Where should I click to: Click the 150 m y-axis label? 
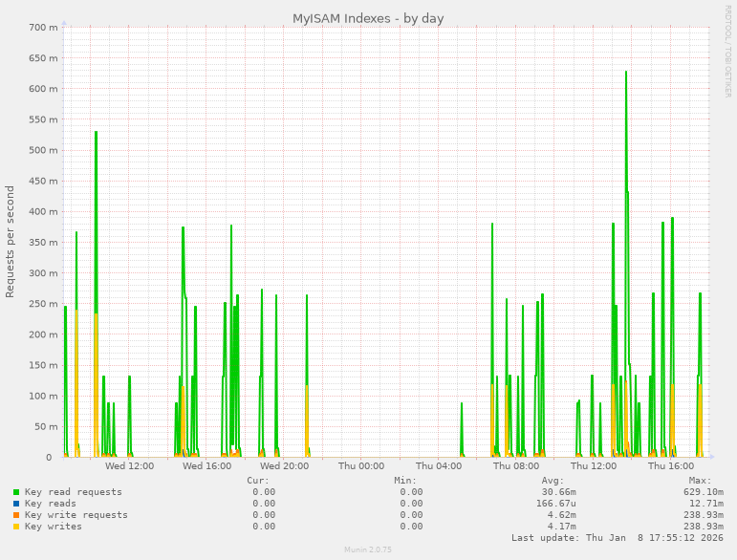[43, 365]
